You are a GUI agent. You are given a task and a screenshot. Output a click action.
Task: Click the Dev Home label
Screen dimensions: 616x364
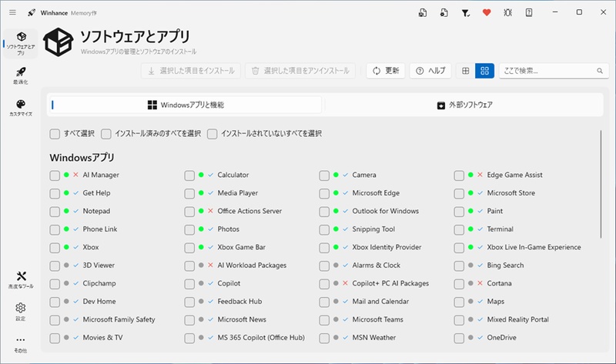pos(99,301)
